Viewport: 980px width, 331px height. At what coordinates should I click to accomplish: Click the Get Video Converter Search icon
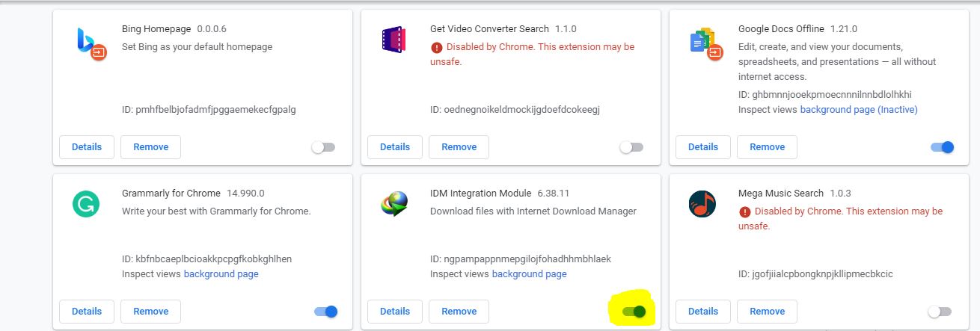[x=393, y=40]
